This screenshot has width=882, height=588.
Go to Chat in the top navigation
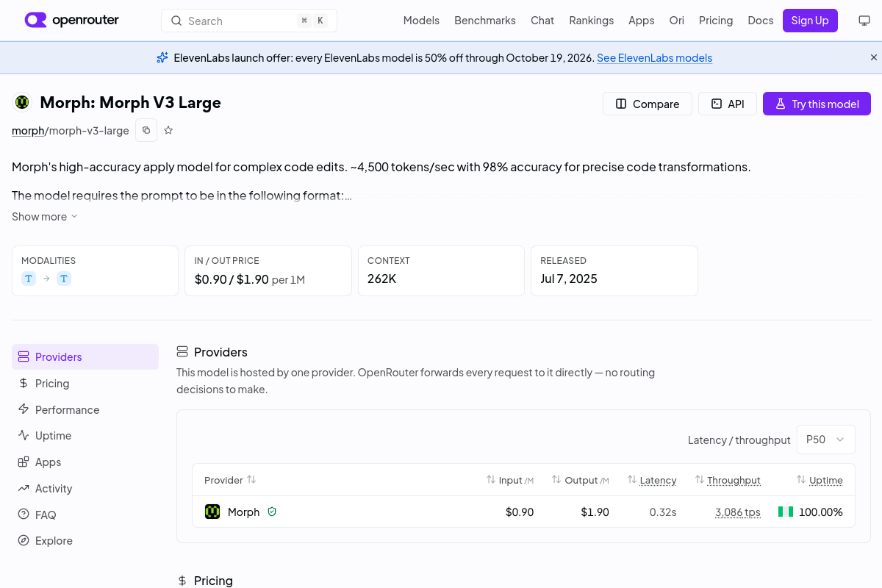point(542,21)
